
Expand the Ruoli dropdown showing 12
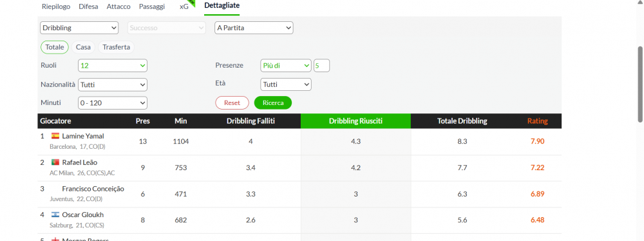(113, 65)
